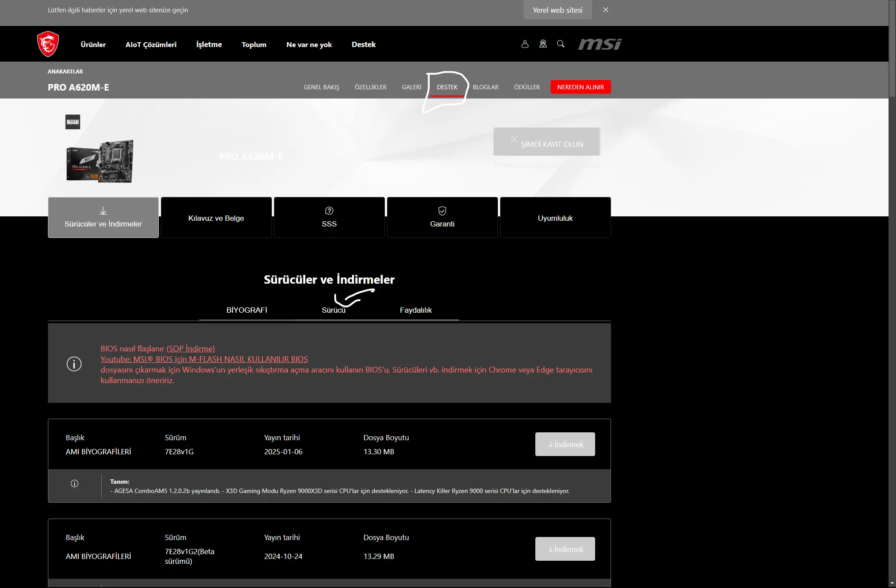Select the DESTEK product tab

pos(447,87)
